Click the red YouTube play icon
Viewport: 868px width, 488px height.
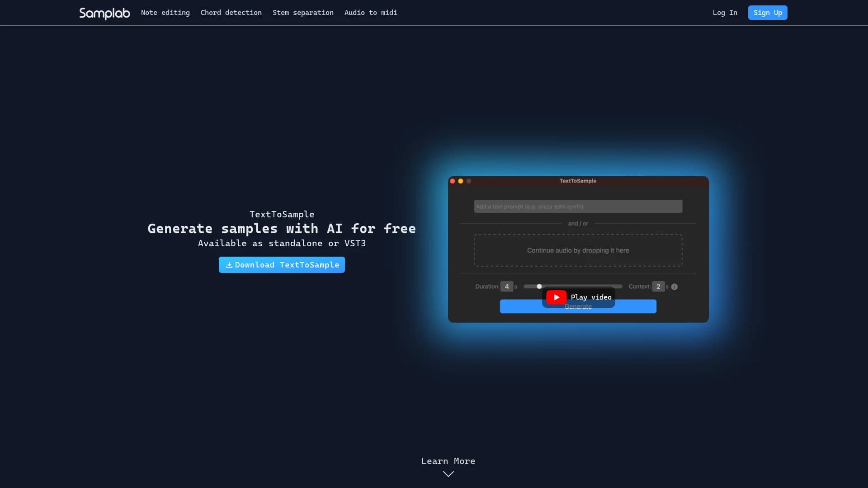click(557, 297)
